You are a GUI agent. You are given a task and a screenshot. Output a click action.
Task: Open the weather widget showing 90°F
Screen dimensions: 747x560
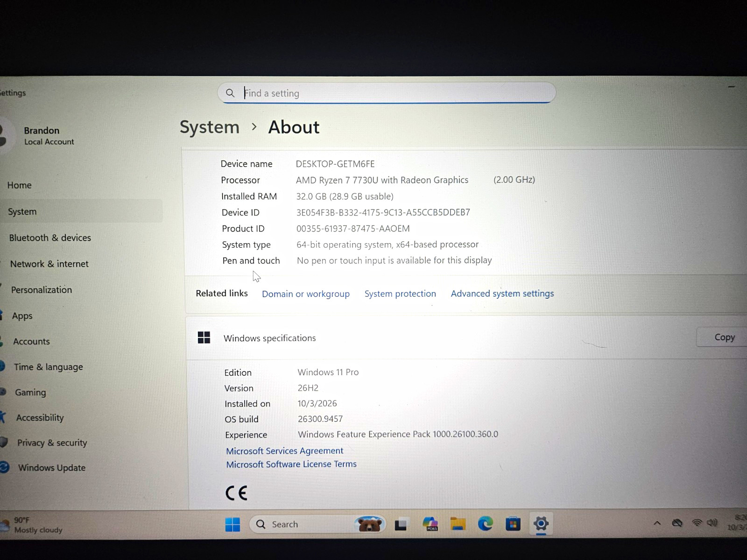pos(33,525)
